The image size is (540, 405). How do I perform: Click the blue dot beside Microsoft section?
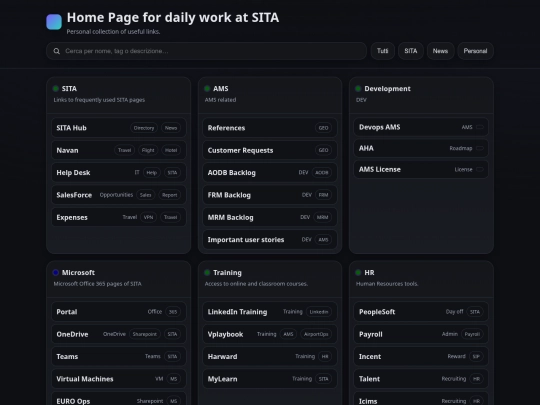pos(55,272)
